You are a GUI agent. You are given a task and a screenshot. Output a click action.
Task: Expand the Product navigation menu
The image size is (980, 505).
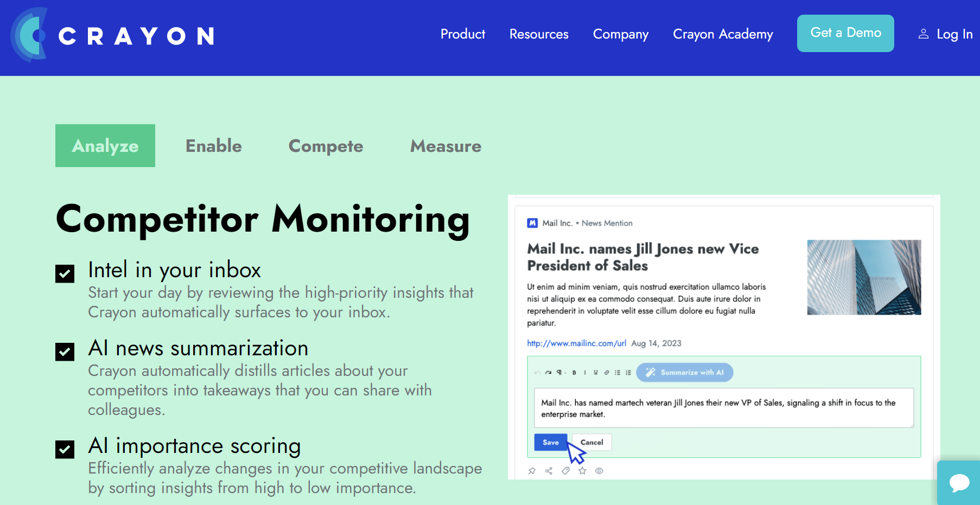[x=462, y=34]
